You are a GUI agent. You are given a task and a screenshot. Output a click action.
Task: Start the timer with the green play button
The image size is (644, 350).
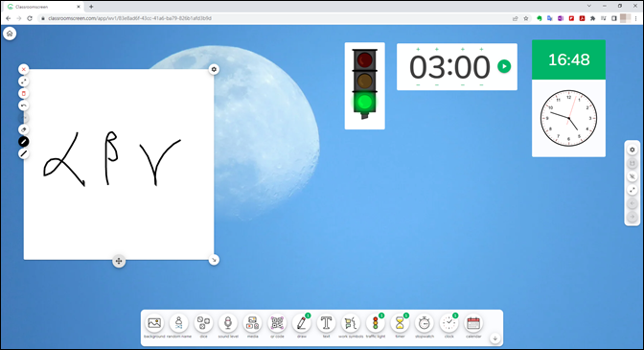(504, 66)
